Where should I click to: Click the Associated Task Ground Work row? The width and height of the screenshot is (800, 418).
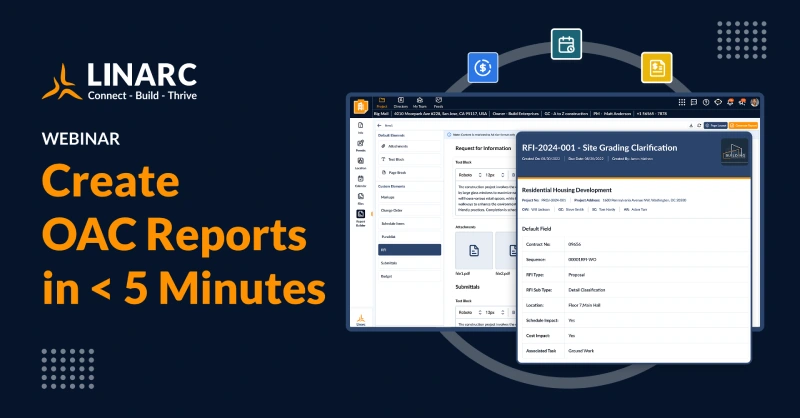point(634,351)
